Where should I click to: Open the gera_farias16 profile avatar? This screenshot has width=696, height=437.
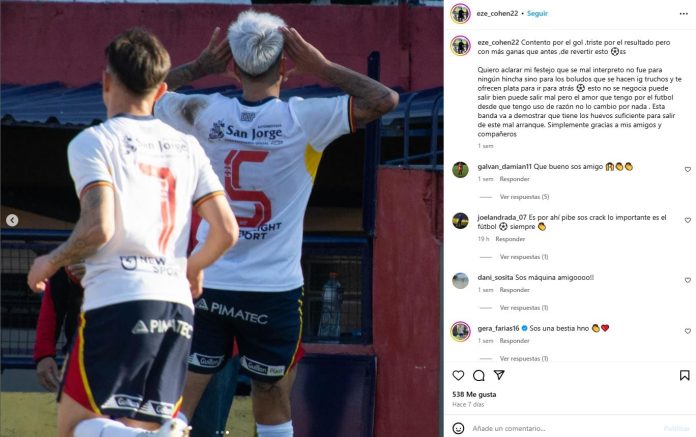(460, 331)
